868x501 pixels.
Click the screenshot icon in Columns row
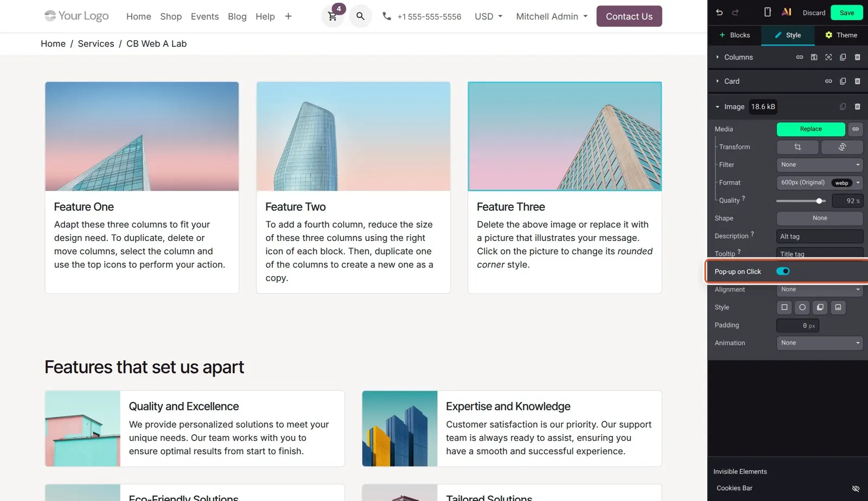(x=828, y=57)
